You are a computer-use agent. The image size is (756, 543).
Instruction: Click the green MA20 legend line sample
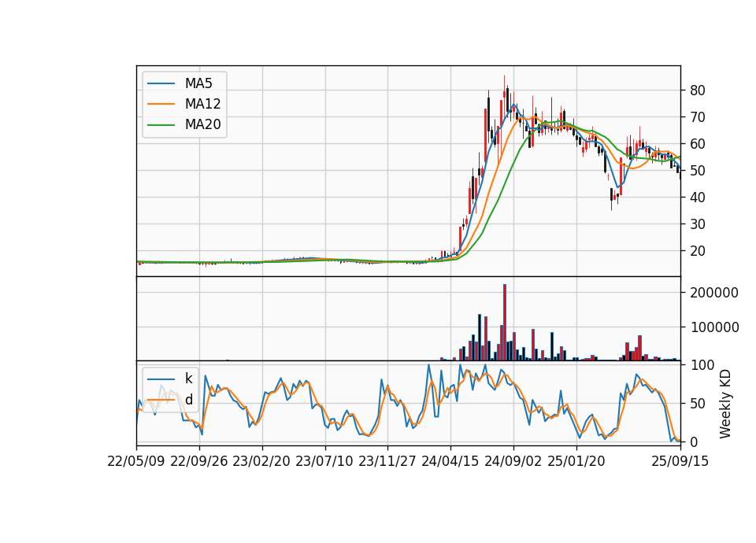click(161, 125)
